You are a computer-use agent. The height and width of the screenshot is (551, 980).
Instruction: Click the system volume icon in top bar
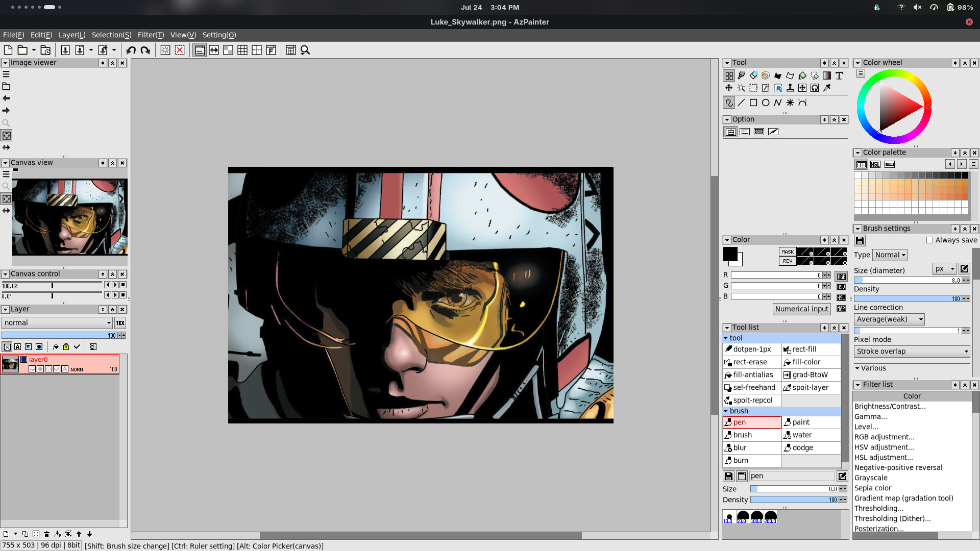coord(917,7)
